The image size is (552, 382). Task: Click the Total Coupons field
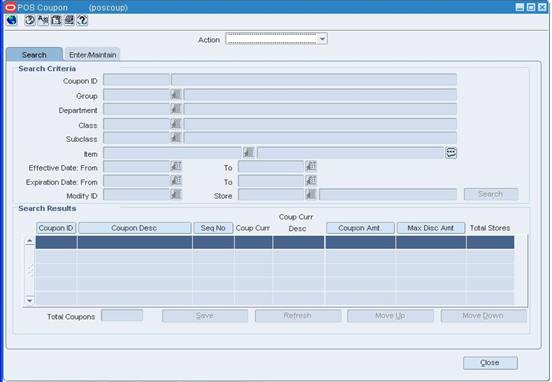122,315
